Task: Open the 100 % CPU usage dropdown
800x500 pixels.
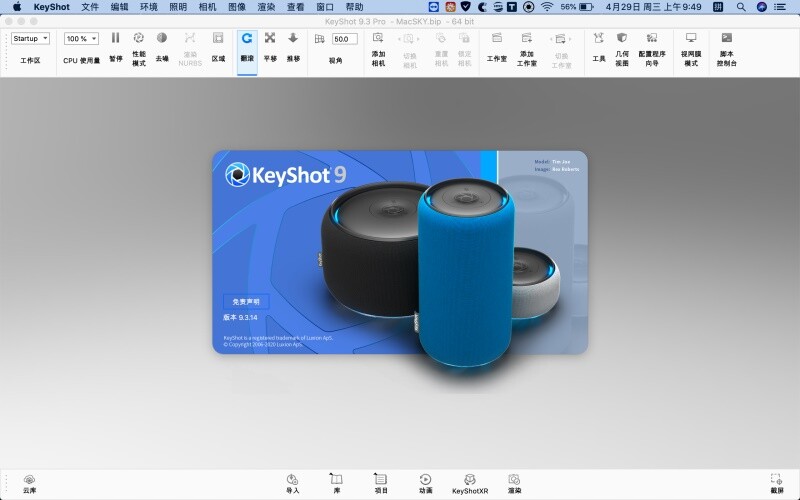Action: [81, 38]
